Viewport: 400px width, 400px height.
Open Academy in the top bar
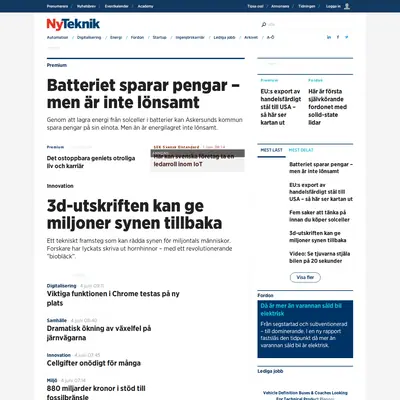[x=145, y=6]
